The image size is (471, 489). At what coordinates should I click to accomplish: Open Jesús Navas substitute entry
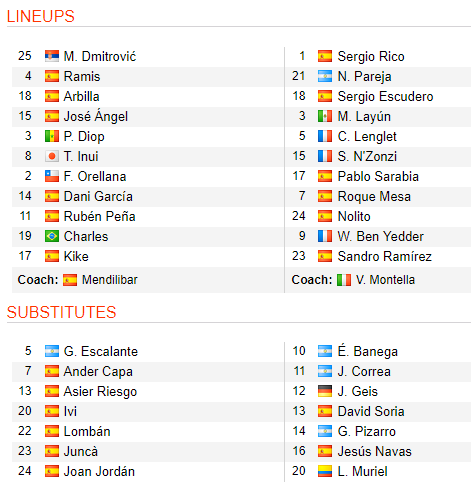pos(375,451)
